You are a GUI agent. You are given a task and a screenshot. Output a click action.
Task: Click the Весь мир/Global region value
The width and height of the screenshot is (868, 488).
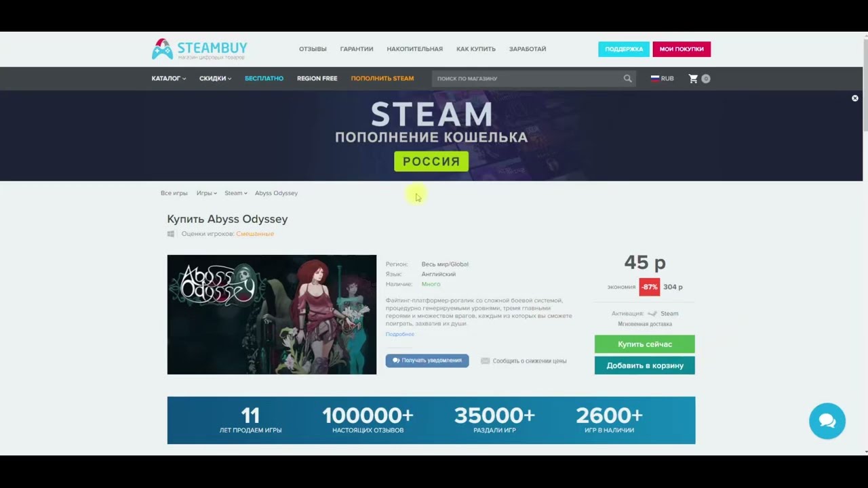(x=445, y=264)
